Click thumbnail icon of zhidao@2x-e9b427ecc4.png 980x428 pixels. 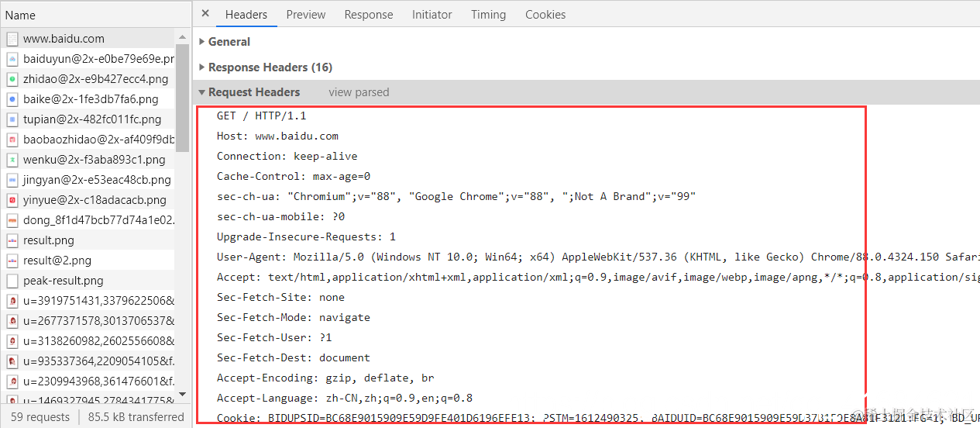pos(12,79)
